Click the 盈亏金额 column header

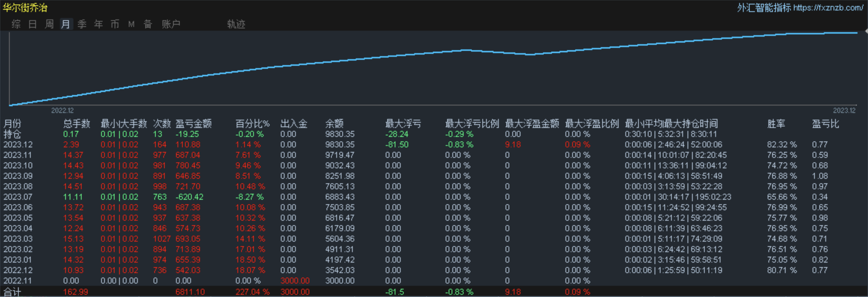tap(194, 123)
